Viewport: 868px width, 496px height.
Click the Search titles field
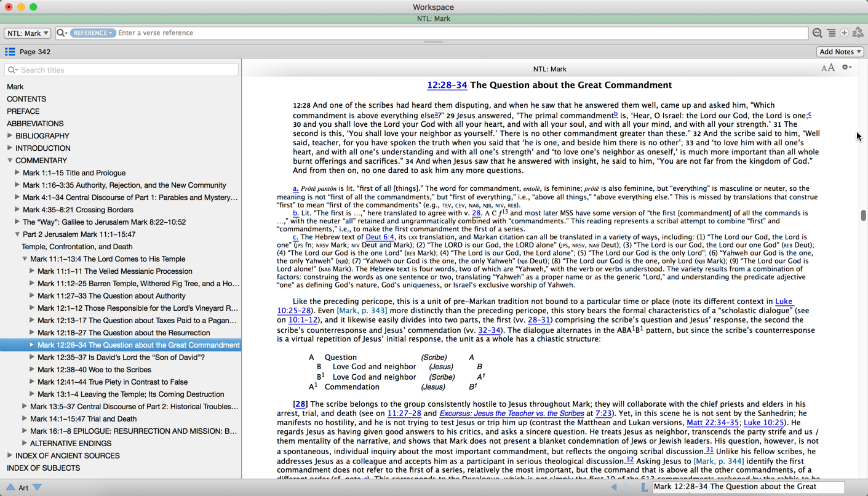pos(121,70)
